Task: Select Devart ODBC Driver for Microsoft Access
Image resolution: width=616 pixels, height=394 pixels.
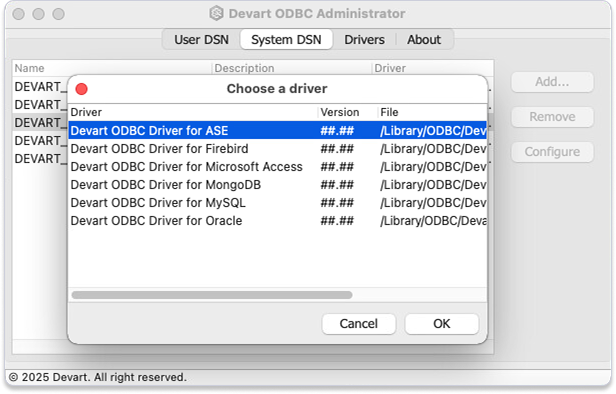Action: [277, 167]
